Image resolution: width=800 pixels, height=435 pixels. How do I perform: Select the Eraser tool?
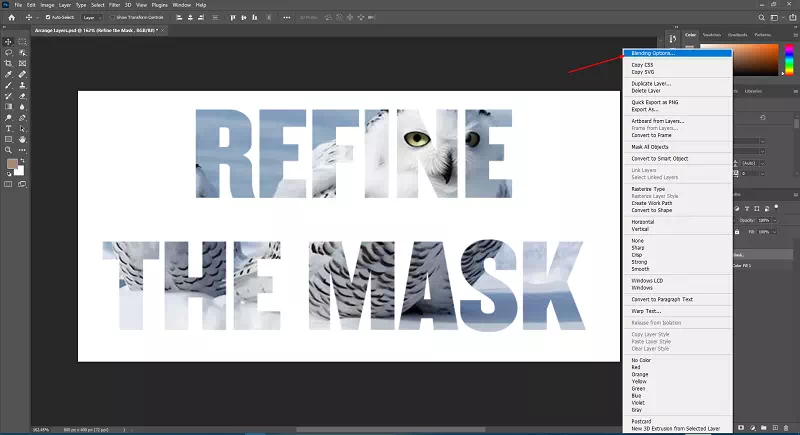click(x=22, y=96)
